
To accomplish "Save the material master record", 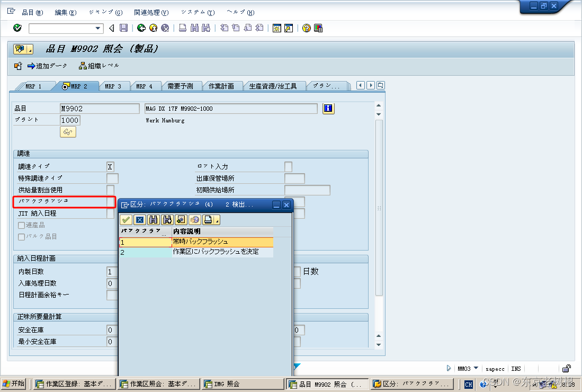I will click(123, 28).
